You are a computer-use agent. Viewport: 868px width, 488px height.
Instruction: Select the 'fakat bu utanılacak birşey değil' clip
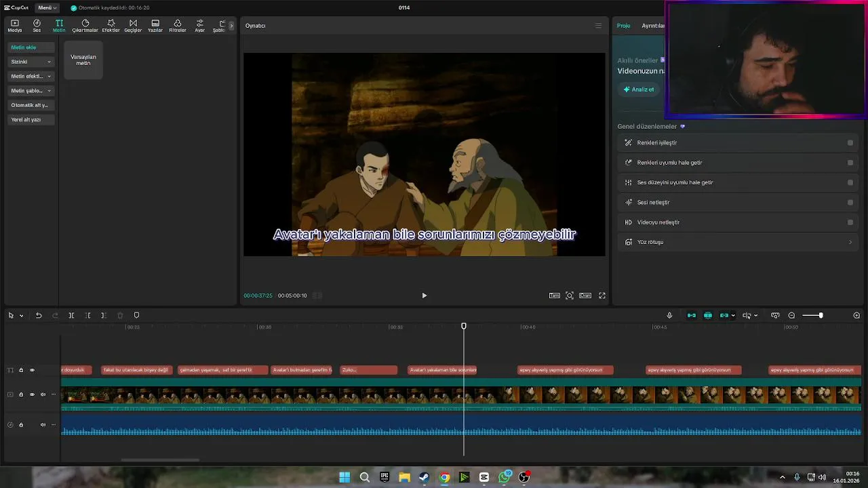pos(136,370)
